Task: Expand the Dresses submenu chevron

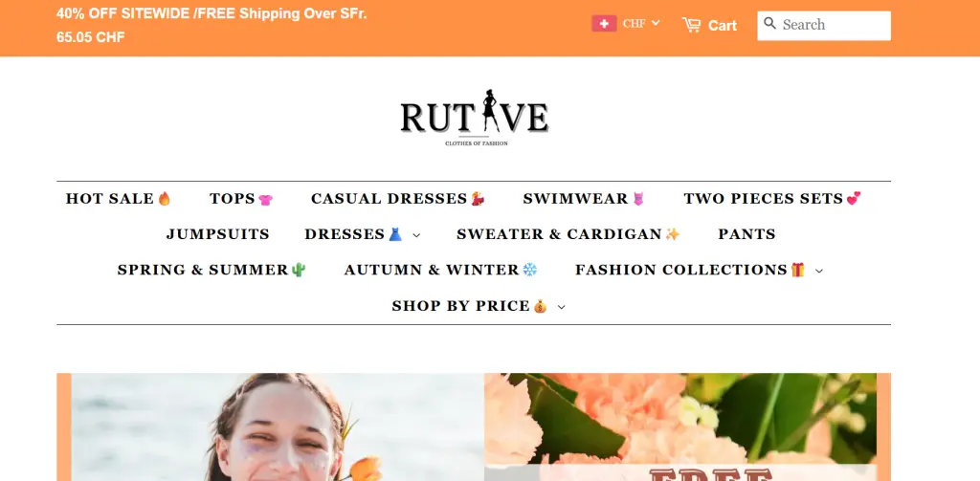Action: pos(417,235)
